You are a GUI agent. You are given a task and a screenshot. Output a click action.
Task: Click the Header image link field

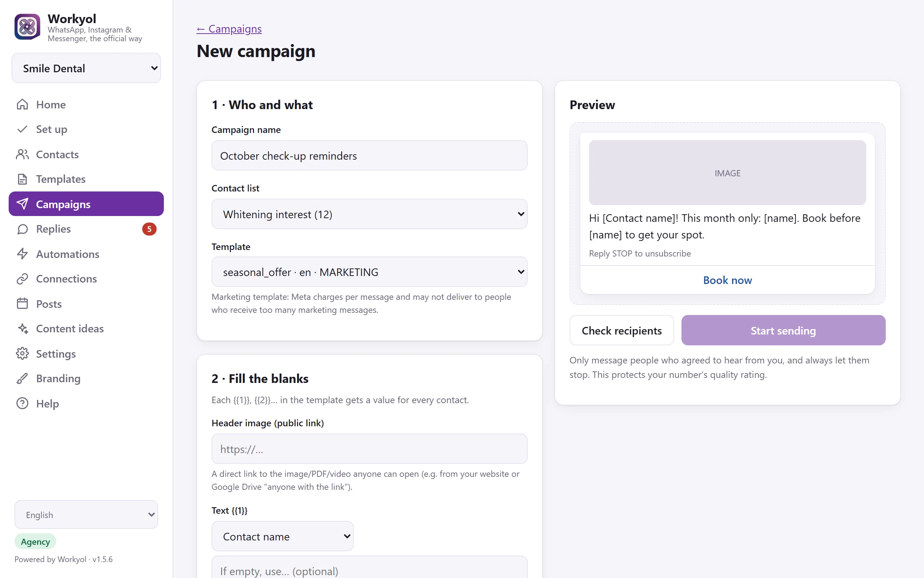tap(369, 449)
